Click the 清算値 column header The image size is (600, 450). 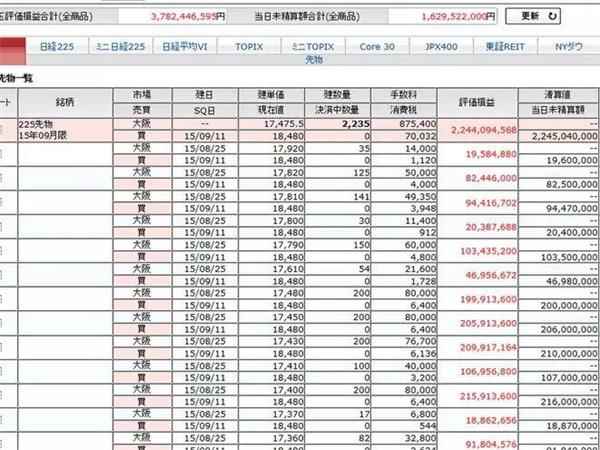pyautogui.click(x=561, y=93)
